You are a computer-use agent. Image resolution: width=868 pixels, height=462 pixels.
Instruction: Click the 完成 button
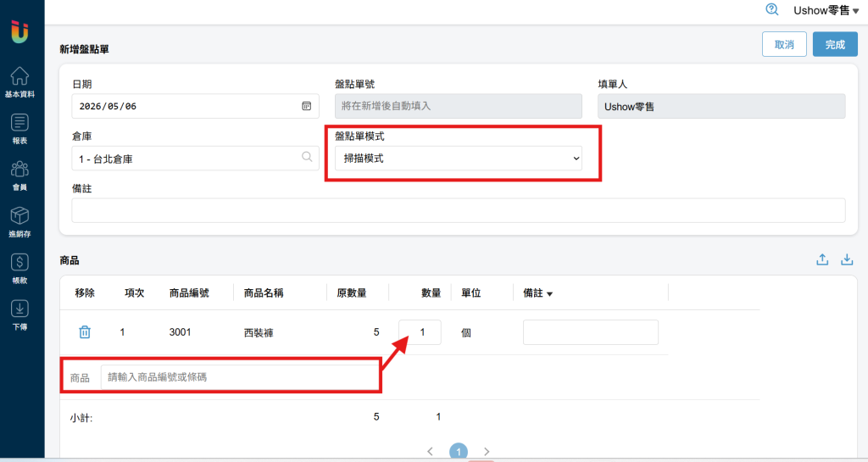(835, 44)
